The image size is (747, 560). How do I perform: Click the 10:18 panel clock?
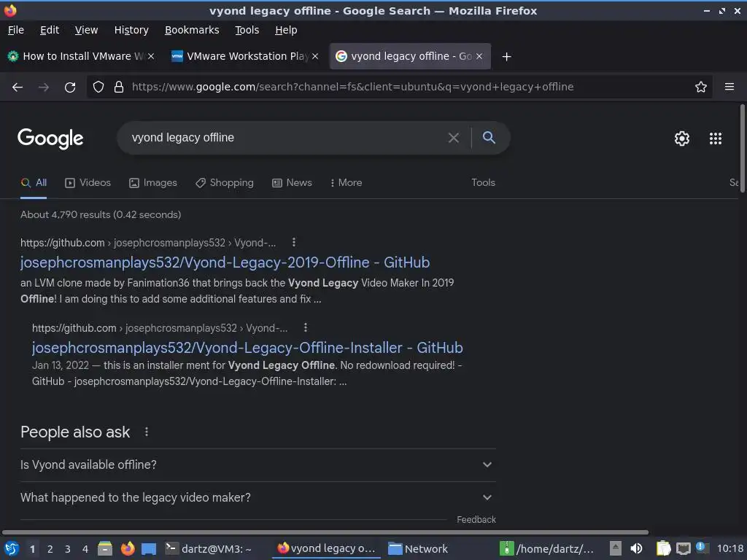tap(729, 549)
